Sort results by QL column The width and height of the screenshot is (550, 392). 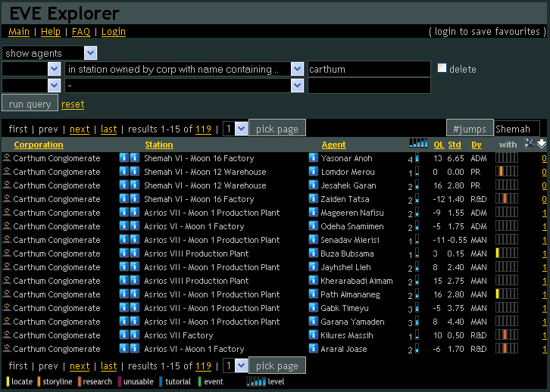click(439, 145)
